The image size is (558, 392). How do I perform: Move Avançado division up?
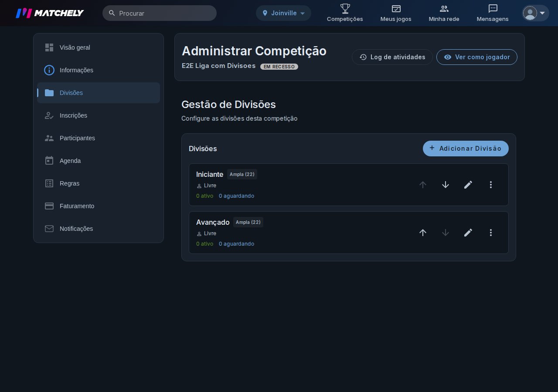[423, 233]
